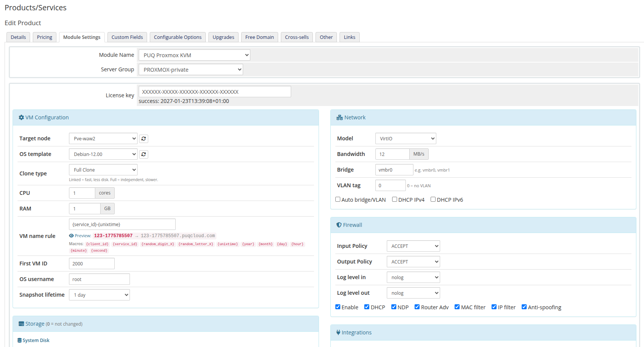Click the System Disk database icon

tap(19, 340)
